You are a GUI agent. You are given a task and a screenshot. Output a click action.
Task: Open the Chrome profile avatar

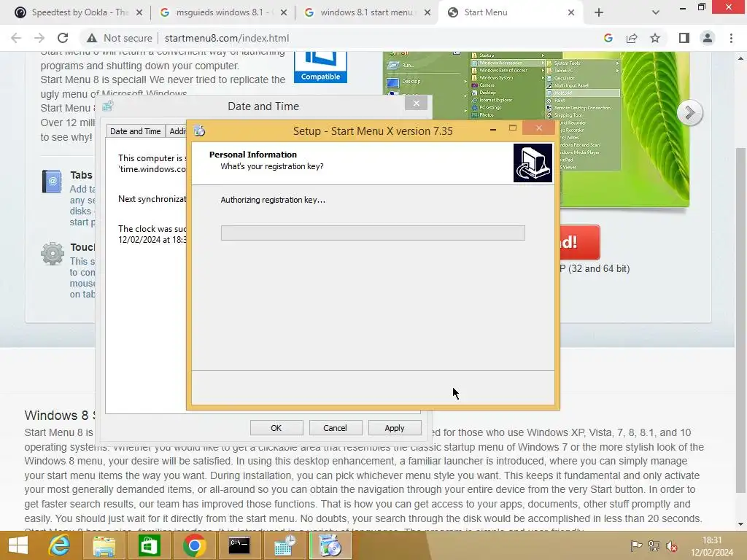pos(708,38)
